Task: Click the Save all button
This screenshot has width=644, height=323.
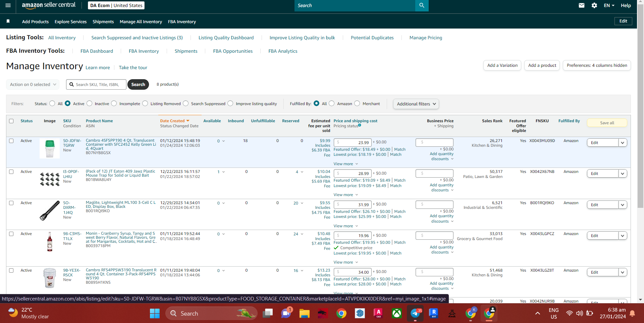Action: click(x=607, y=123)
